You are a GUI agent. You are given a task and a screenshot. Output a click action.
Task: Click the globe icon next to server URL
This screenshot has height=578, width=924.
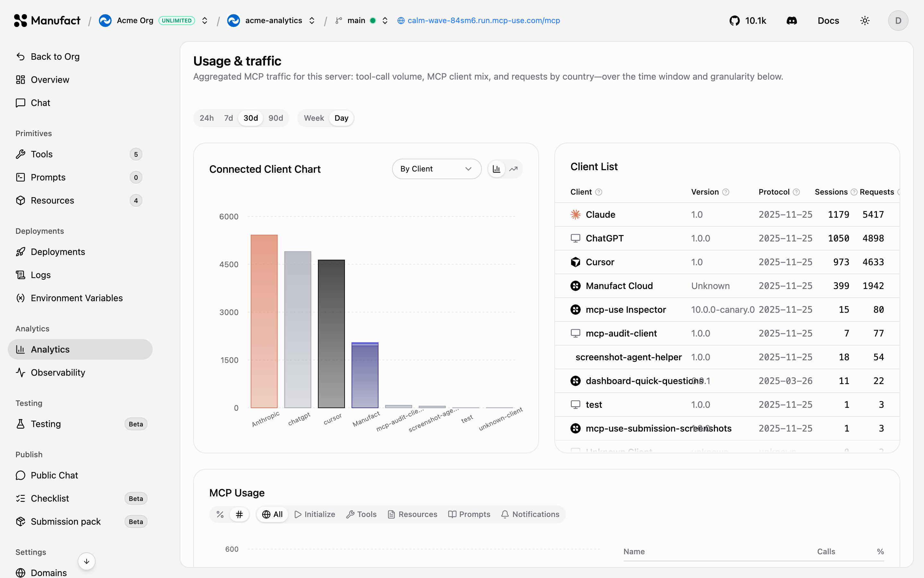pos(401,21)
